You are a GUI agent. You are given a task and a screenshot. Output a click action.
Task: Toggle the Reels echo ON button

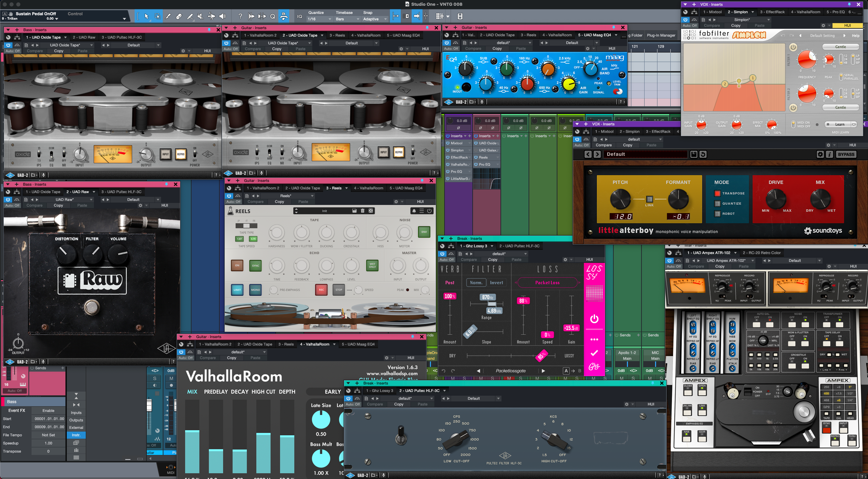tap(237, 266)
